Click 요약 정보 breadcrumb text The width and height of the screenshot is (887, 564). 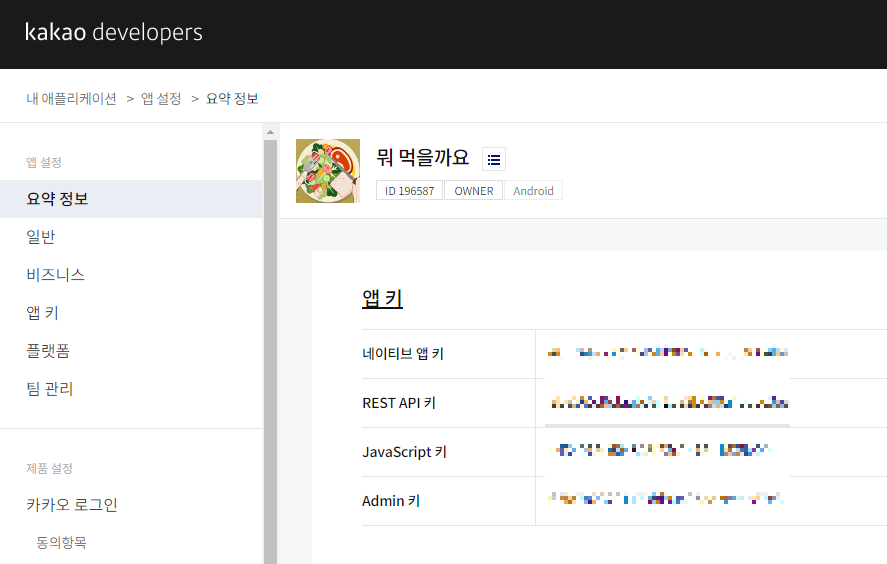click(x=232, y=98)
